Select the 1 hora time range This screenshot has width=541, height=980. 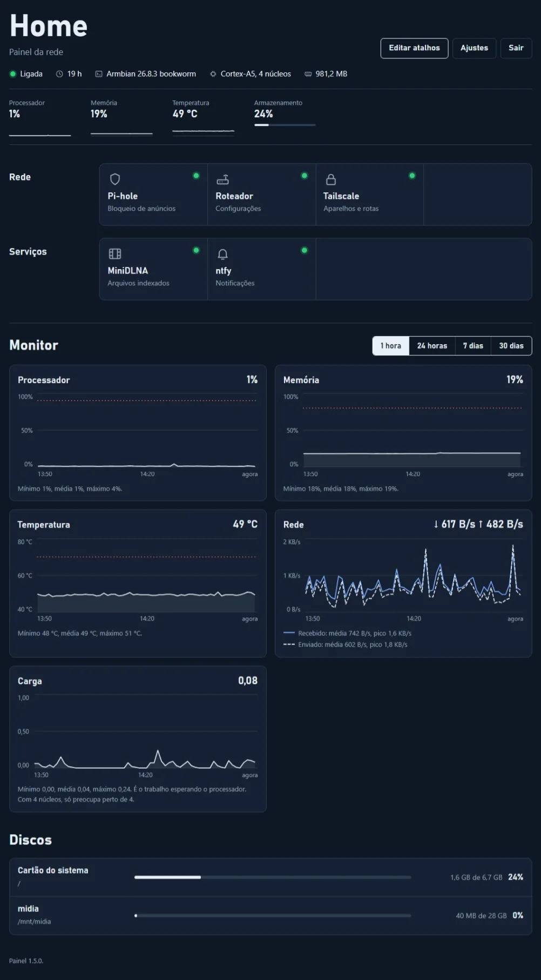click(x=391, y=346)
